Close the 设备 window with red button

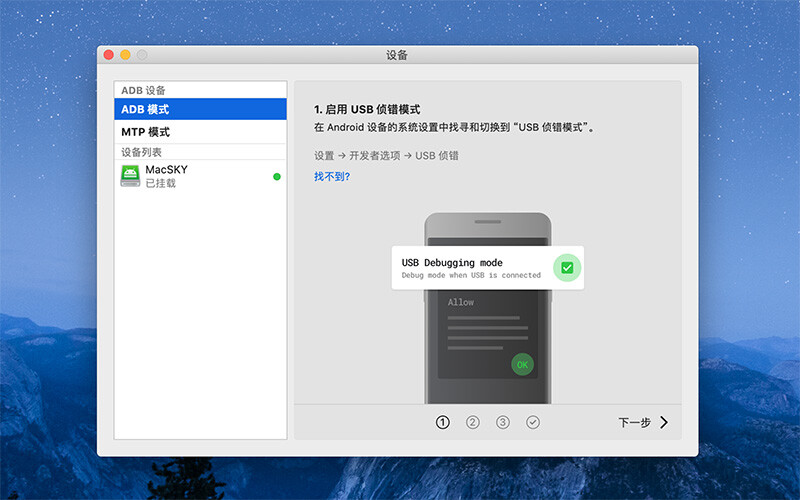tap(109, 55)
